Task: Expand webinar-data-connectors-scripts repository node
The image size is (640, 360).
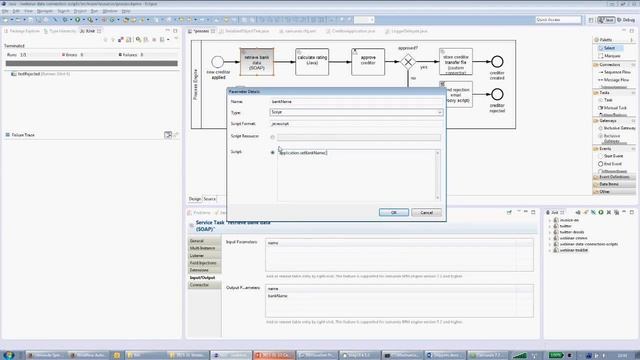Action: pyautogui.click(x=550, y=244)
